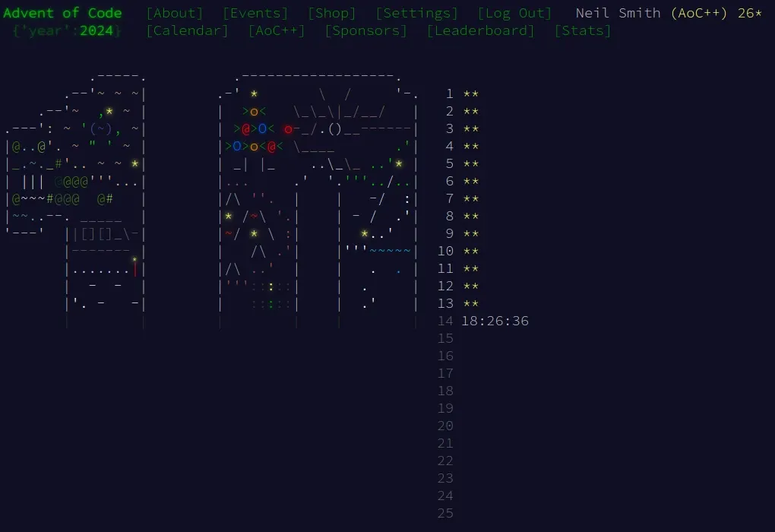The height and width of the screenshot is (532, 775).
Task: Open the Shop link
Action: (x=331, y=13)
